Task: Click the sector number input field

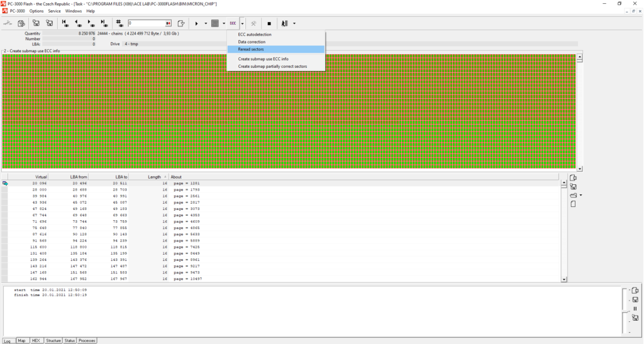Action: pyautogui.click(x=146, y=23)
